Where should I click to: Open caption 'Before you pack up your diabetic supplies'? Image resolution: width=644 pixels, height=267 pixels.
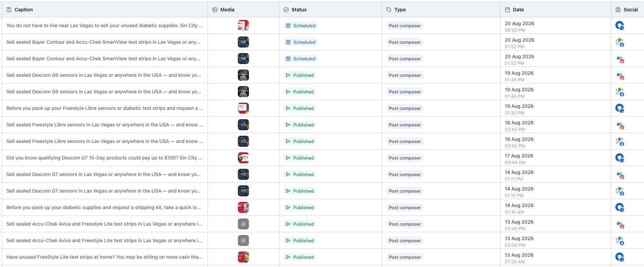[103, 207]
